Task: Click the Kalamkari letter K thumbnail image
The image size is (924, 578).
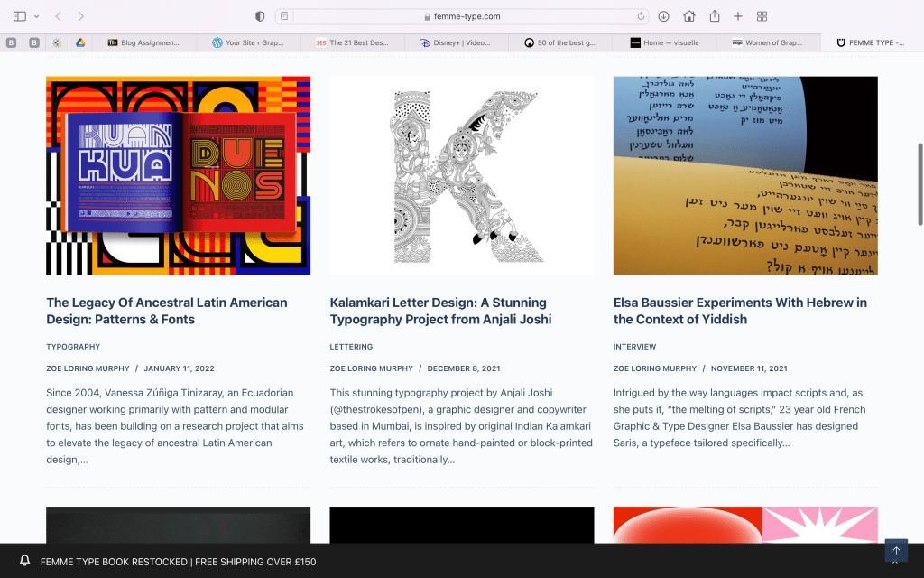Action: (461, 175)
